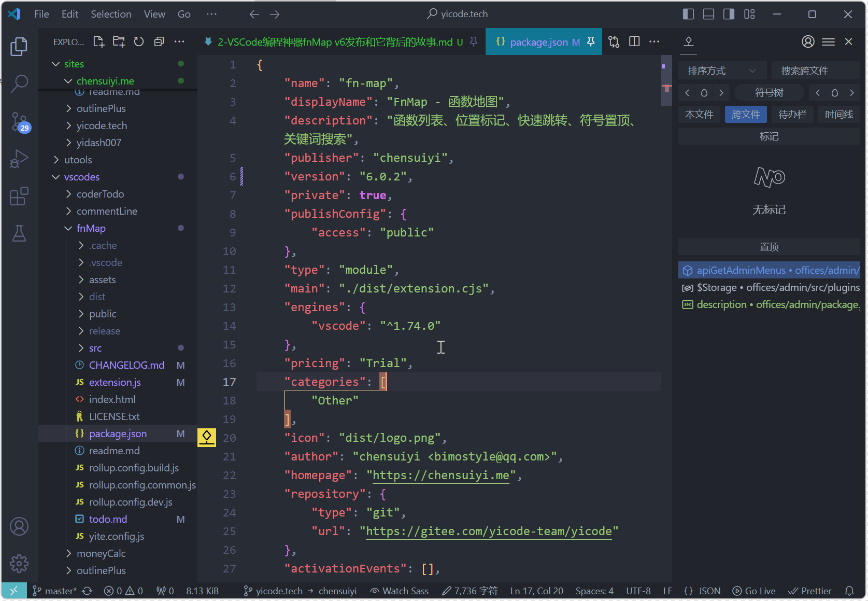Viewport: 868px width, 601px height.
Task: Open the Explorer view in the activity bar
Action: 19,47
